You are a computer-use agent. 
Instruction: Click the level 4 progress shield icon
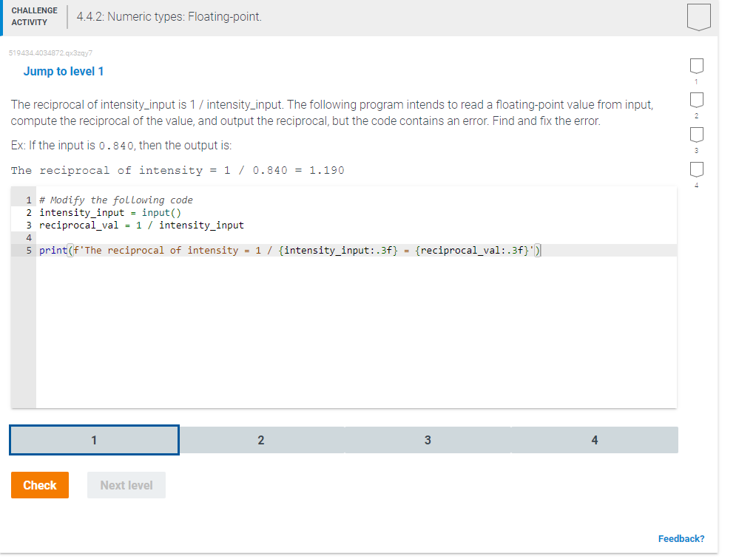pos(695,169)
